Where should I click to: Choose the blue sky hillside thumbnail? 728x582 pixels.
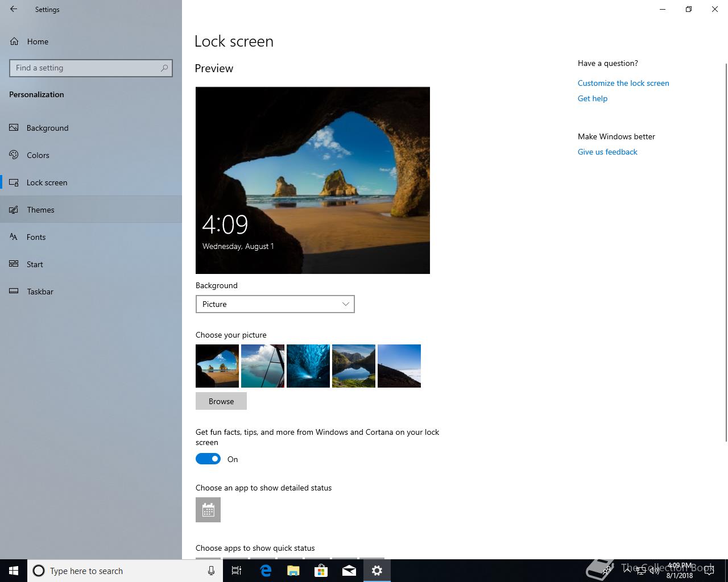399,366
